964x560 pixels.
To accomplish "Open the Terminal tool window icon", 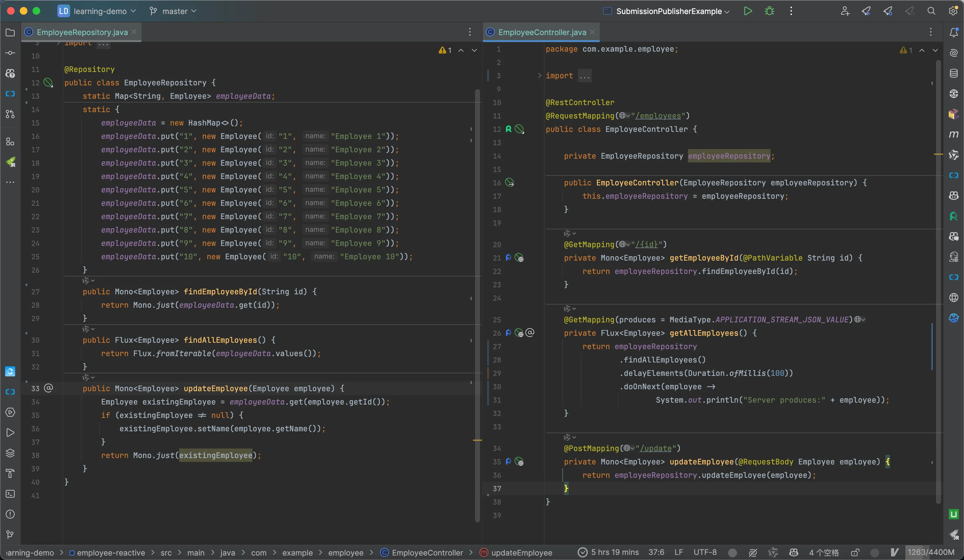I will pos(10,493).
